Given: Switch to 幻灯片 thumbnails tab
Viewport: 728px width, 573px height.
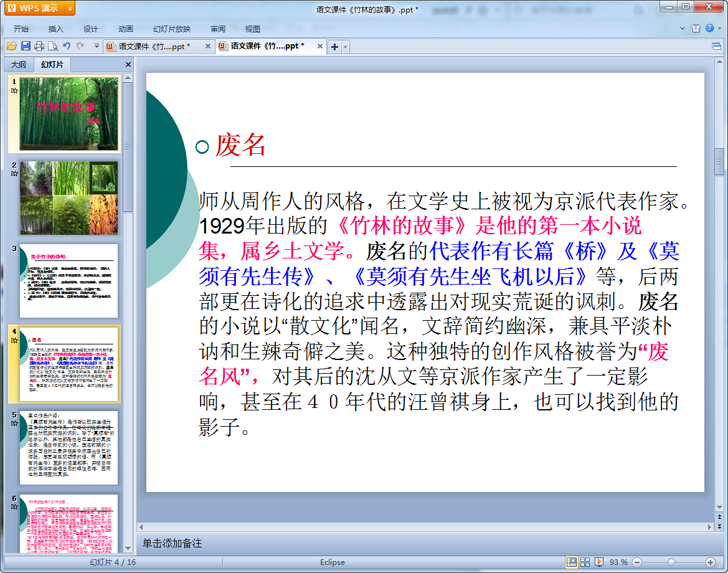Looking at the screenshot, I should tap(52, 65).
